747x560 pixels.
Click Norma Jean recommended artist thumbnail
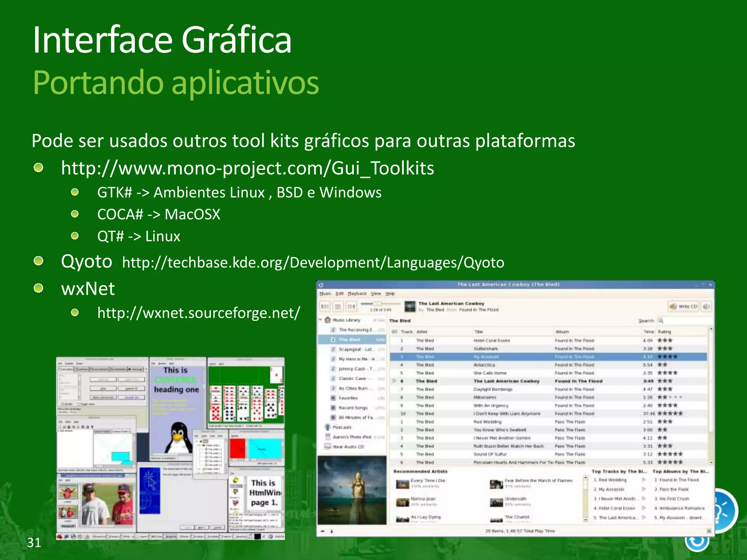click(403, 502)
